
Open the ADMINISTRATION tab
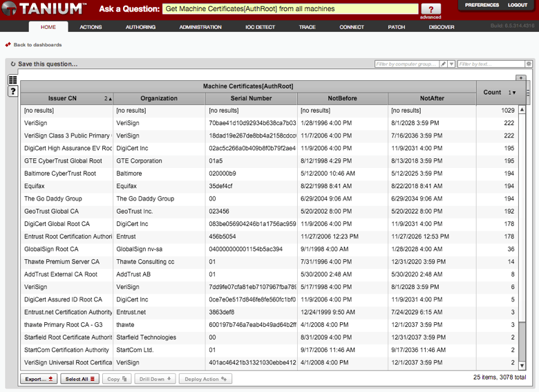200,27
